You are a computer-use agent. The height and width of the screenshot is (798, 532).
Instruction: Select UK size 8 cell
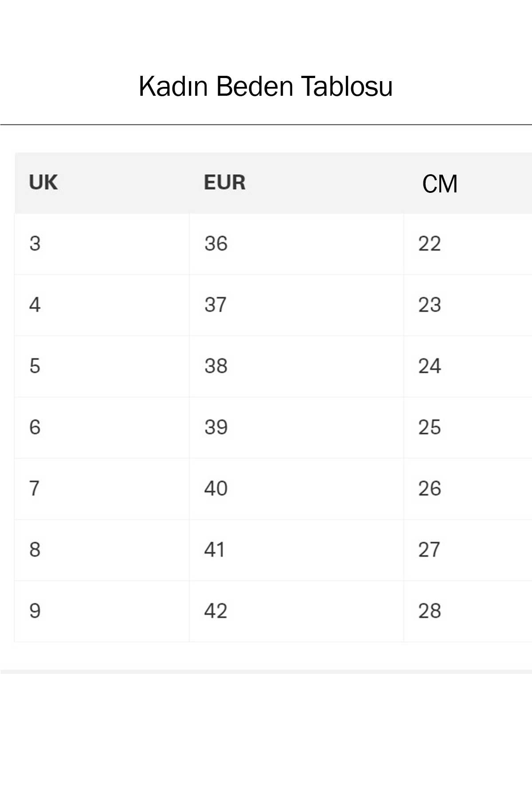(35, 549)
